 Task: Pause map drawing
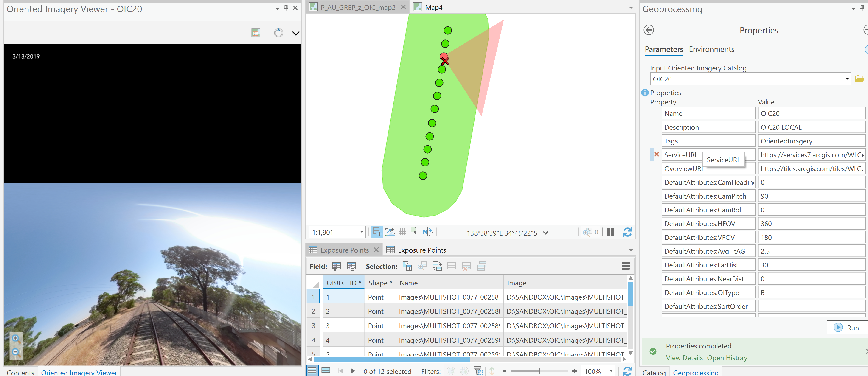[610, 232]
